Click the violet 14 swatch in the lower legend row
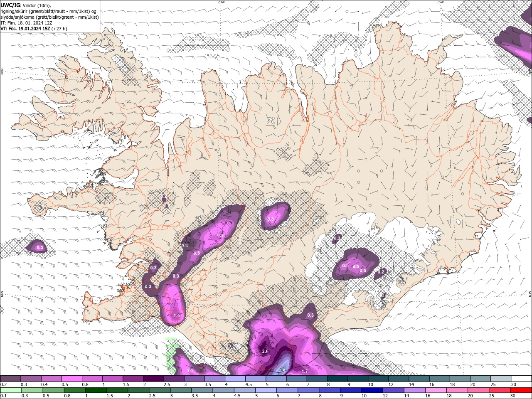This screenshot has width=532, height=399. pyautogui.click(x=414, y=390)
